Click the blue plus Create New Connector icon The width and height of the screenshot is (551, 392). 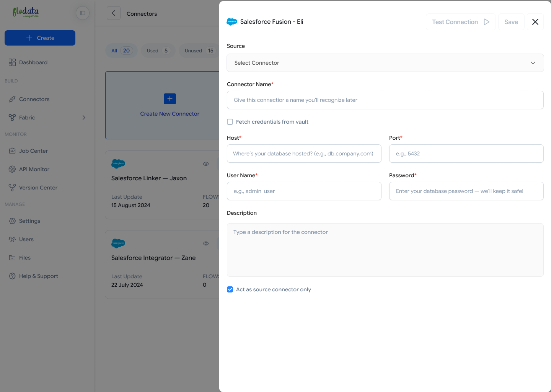coord(170,99)
